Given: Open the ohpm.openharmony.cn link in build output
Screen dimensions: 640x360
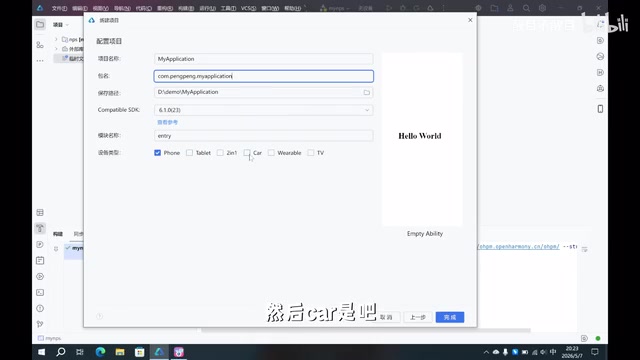Looking at the screenshot, I should click(518, 247).
